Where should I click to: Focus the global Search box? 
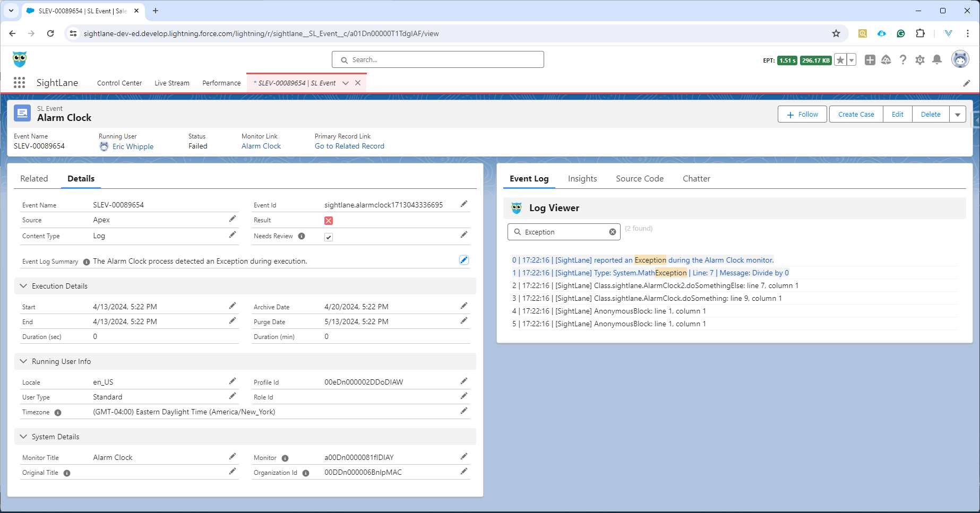[x=438, y=59]
